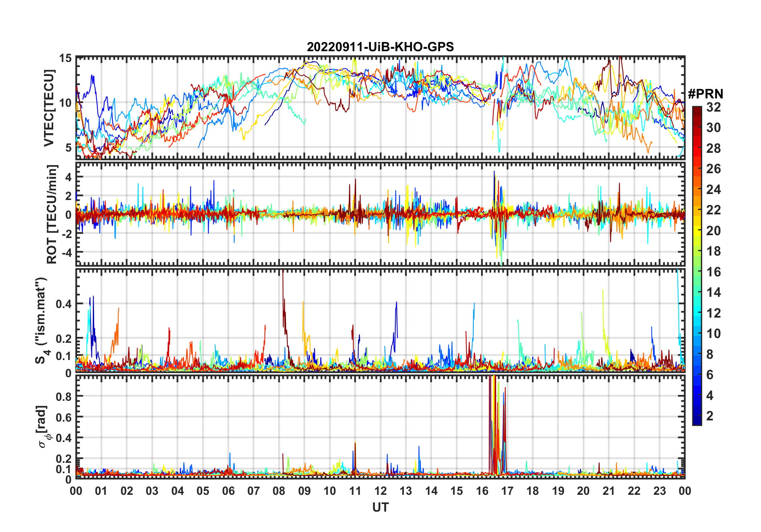Click the sigma-phi [rad] y-axis label
The height and width of the screenshot is (532, 761).
(x=42, y=426)
